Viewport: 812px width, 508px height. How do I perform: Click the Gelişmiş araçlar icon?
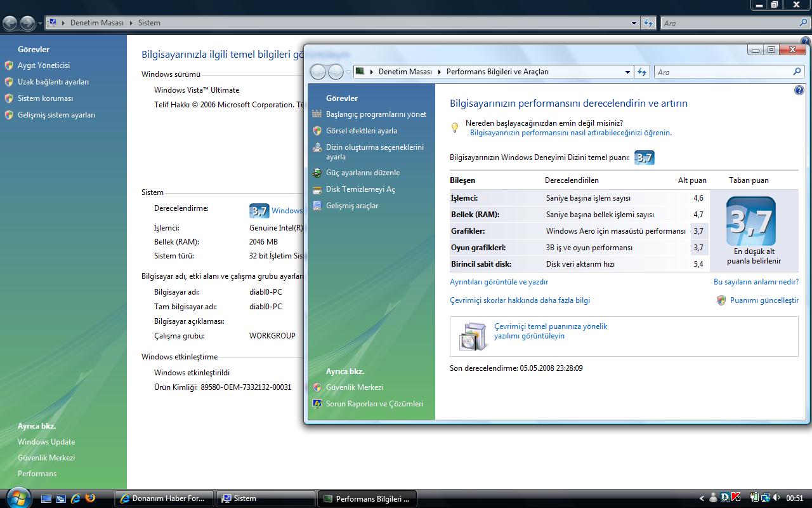click(317, 206)
